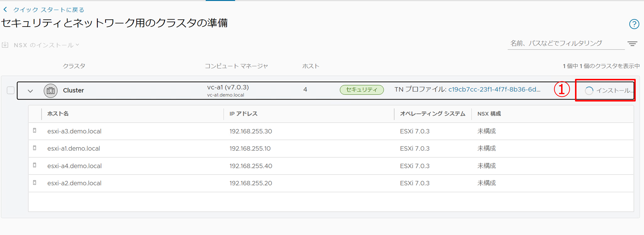Click the back arrow chevron icon
The height and width of the screenshot is (235, 644).
click(x=5, y=10)
